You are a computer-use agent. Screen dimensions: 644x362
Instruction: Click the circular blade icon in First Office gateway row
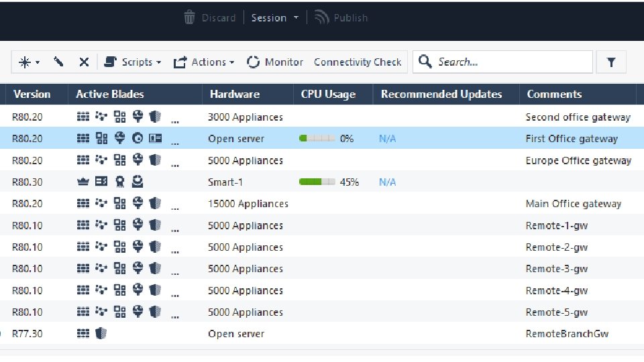tap(138, 138)
